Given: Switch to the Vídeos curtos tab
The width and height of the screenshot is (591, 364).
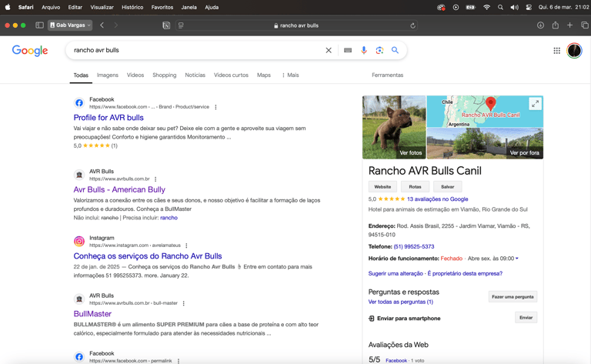Looking at the screenshot, I should click(x=231, y=75).
